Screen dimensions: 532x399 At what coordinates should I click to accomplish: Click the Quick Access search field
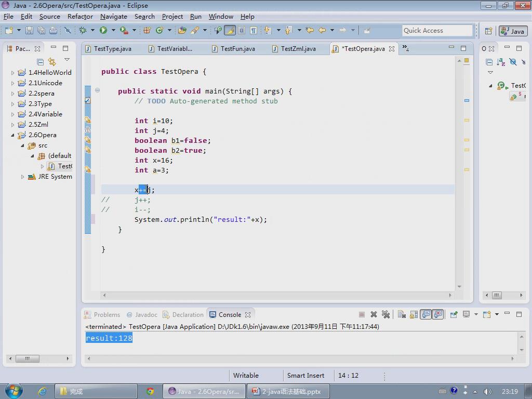[437, 31]
